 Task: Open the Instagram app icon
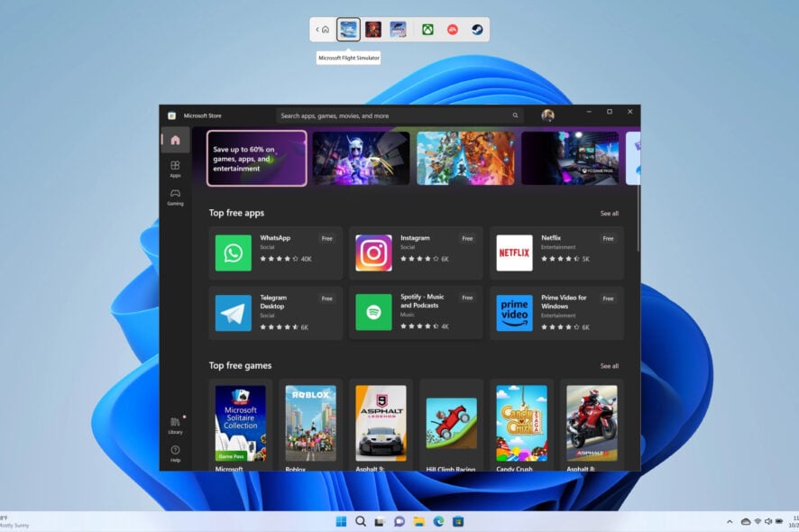coord(373,252)
